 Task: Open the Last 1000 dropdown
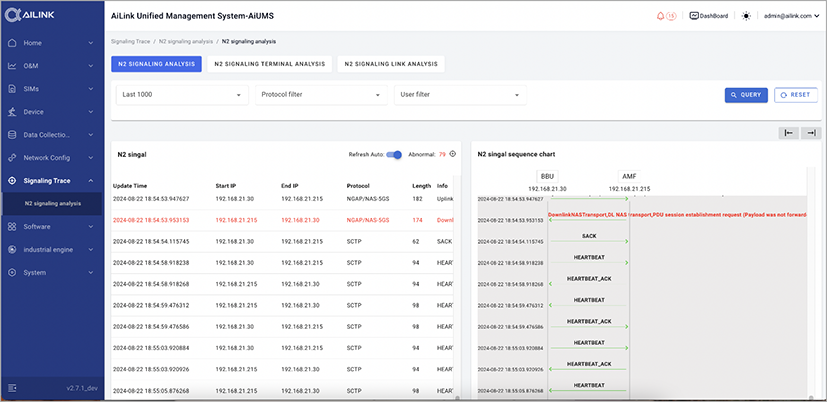point(181,95)
